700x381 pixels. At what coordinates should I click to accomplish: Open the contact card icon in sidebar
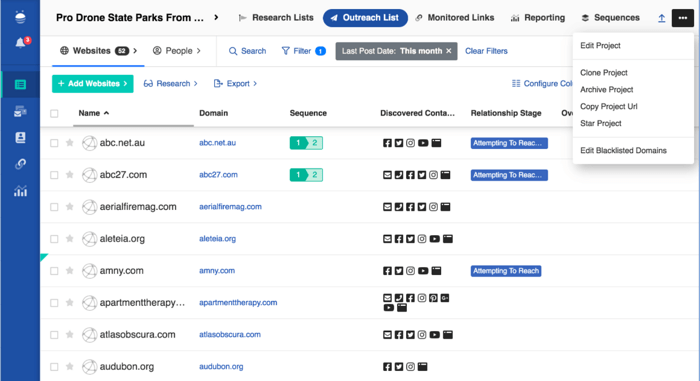coord(20,137)
